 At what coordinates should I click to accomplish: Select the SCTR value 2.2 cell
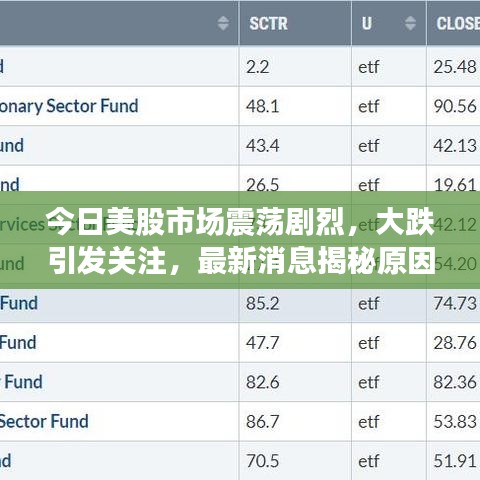295,67
